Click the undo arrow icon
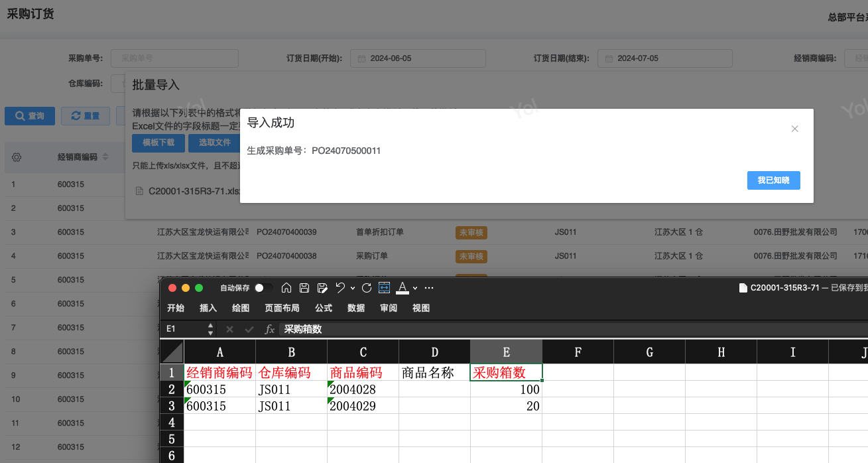This screenshot has height=463, width=868. tap(340, 288)
